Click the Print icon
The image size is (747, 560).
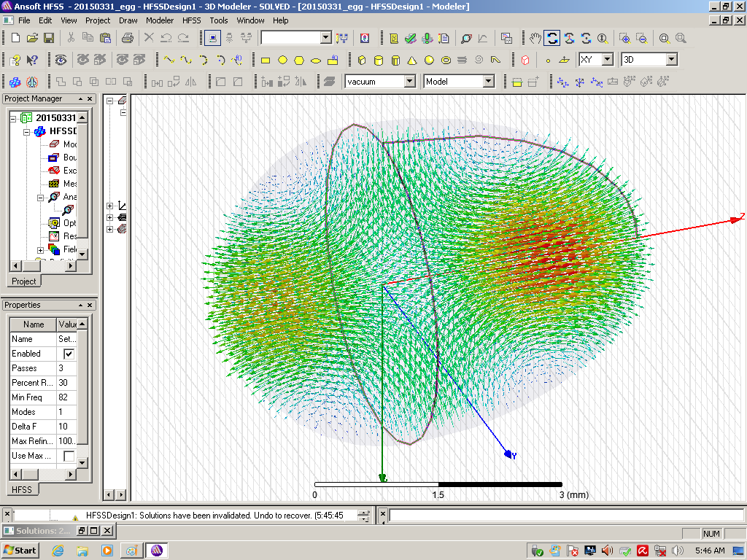(127, 38)
